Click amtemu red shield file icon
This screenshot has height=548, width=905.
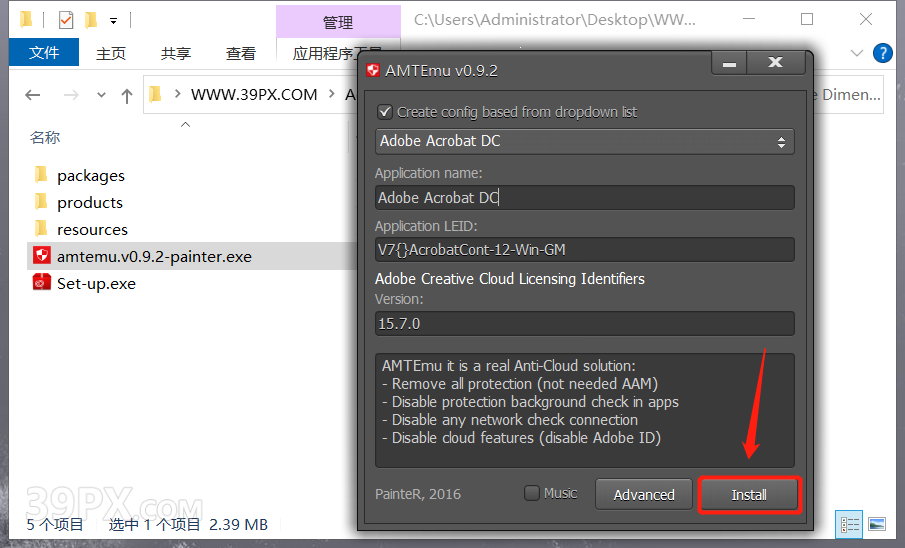(x=42, y=255)
